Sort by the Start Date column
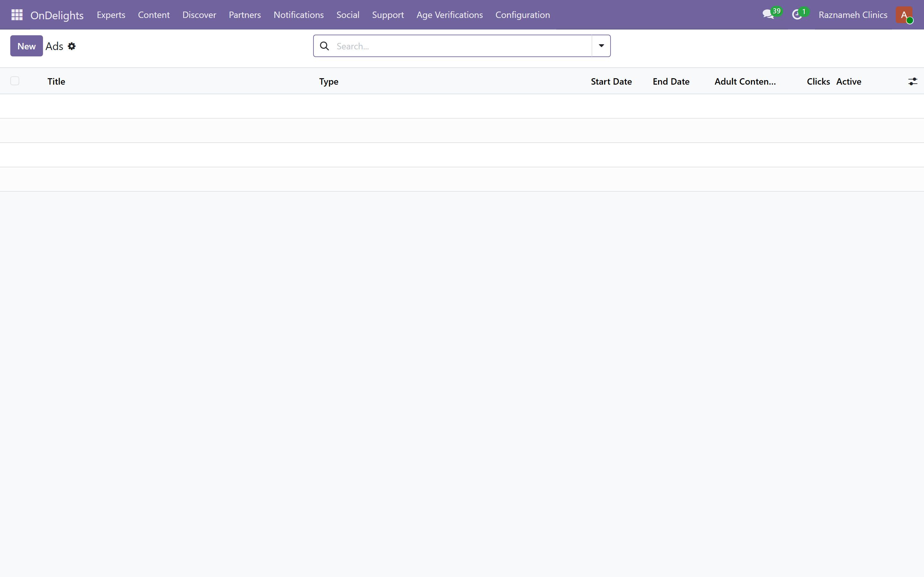Screen dimensions: 924x577 pos(611,81)
